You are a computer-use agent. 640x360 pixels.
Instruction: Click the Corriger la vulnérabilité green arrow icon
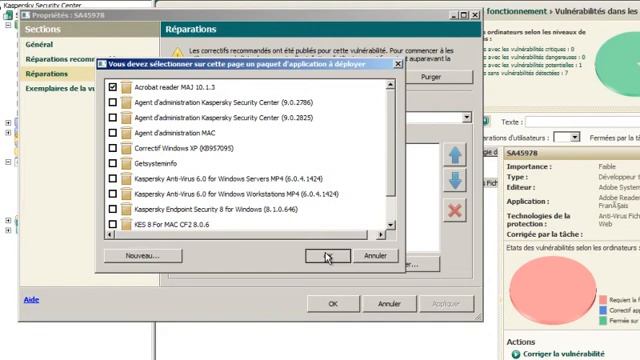(516, 354)
